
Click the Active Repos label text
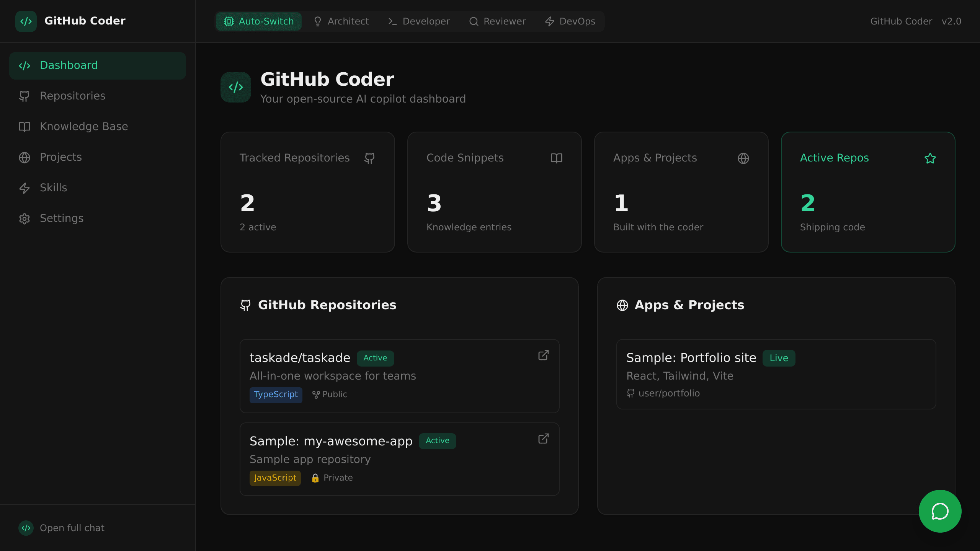pyautogui.click(x=835, y=158)
